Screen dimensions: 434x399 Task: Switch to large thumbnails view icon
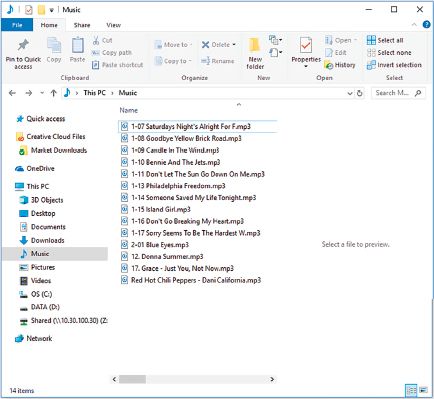click(423, 390)
